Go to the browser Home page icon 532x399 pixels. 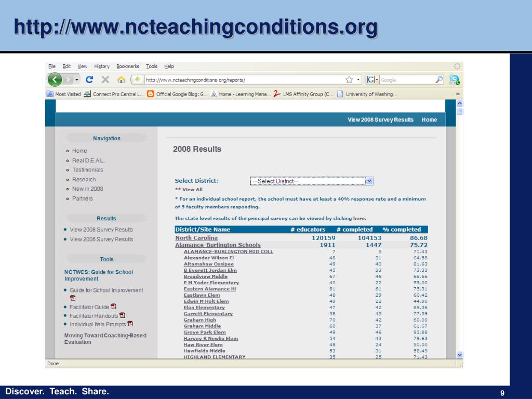(x=121, y=79)
